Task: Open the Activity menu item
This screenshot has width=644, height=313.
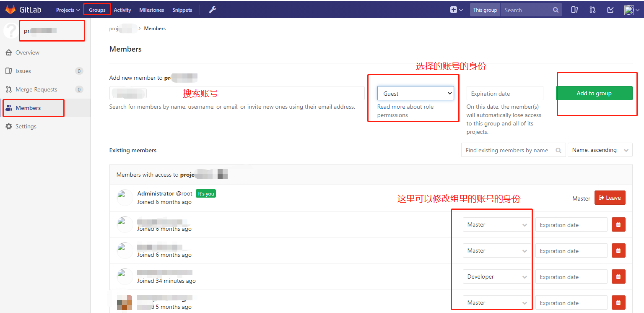Action: pos(122,9)
